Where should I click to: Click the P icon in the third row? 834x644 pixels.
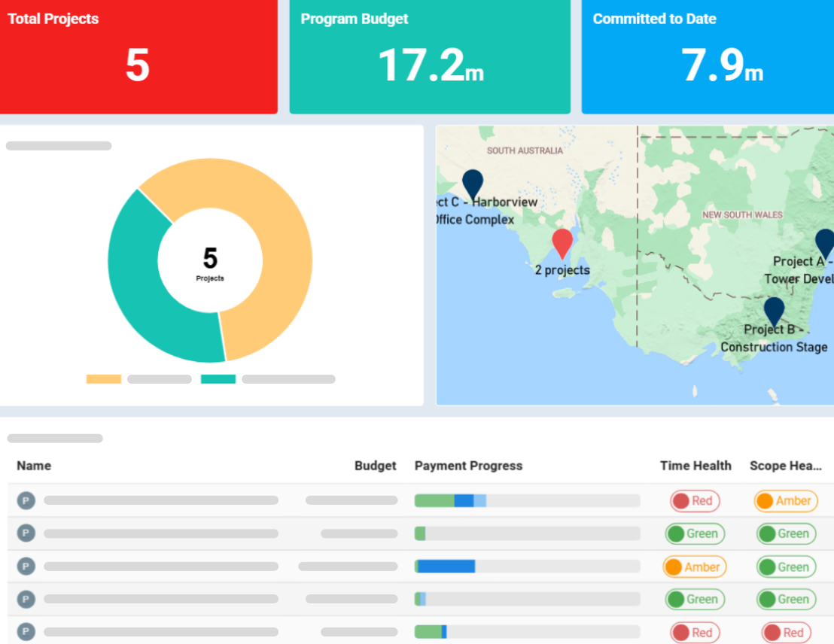coord(25,566)
